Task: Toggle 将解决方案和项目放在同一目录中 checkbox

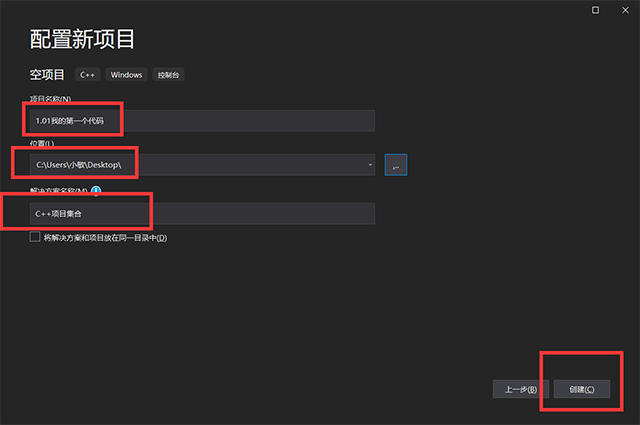Action: pos(36,237)
